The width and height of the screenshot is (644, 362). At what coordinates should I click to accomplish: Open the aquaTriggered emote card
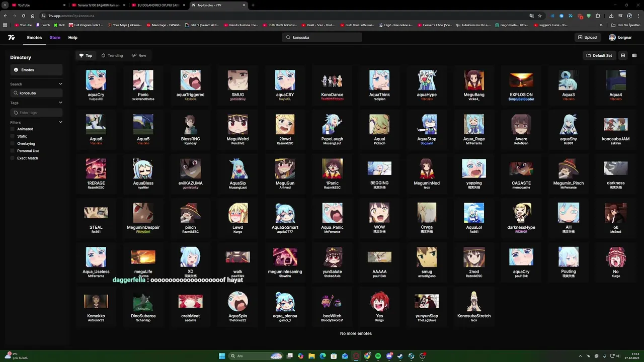click(191, 85)
